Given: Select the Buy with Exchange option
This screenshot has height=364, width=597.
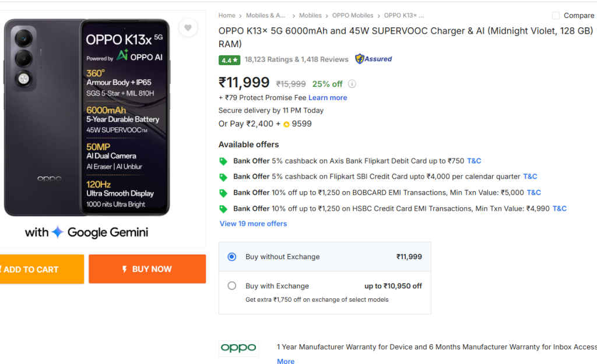Looking at the screenshot, I should pos(232,286).
